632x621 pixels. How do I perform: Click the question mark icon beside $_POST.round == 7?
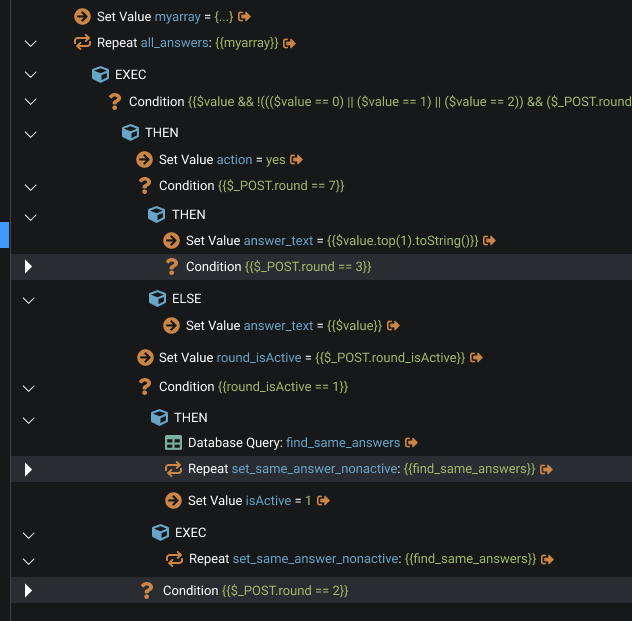[145, 185]
